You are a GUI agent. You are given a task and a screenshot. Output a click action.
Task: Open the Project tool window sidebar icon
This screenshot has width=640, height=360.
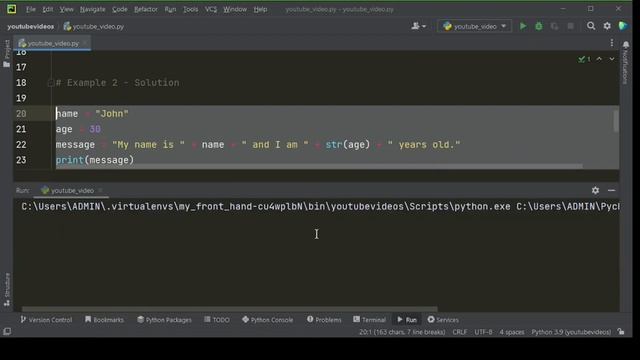7,54
